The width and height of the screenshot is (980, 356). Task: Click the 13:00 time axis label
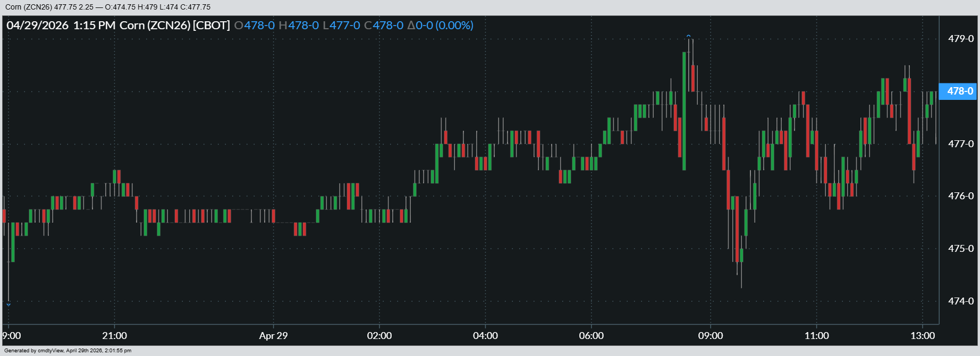[923, 336]
